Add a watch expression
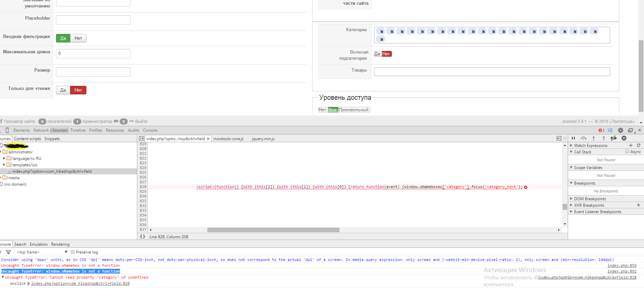The width and height of the screenshot is (644, 299). pyautogui.click(x=631, y=145)
